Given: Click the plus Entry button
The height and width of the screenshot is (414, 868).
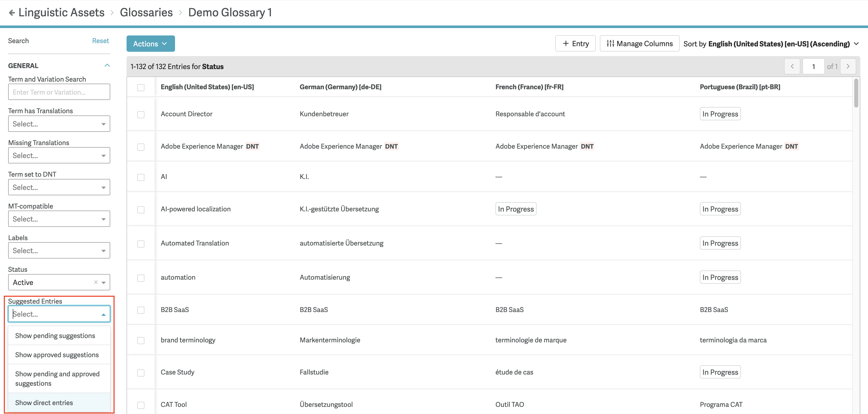Looking at the screenshot, I should coord(575,44).
